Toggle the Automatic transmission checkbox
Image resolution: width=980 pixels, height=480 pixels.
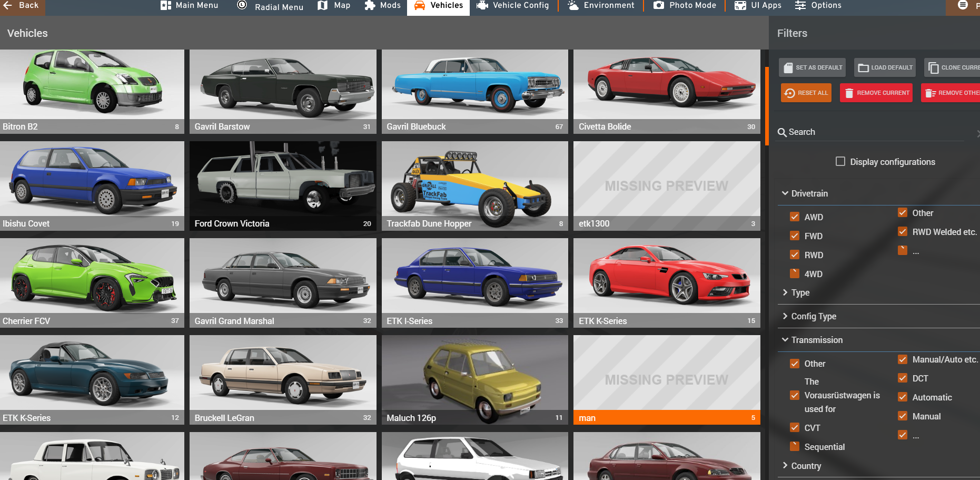pos(903,397)
